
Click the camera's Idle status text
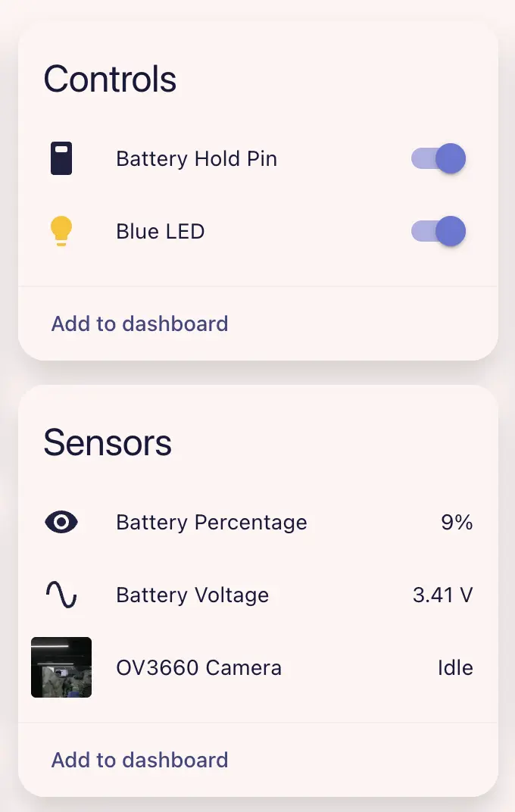pyautogui.click(x=455, y=668)
